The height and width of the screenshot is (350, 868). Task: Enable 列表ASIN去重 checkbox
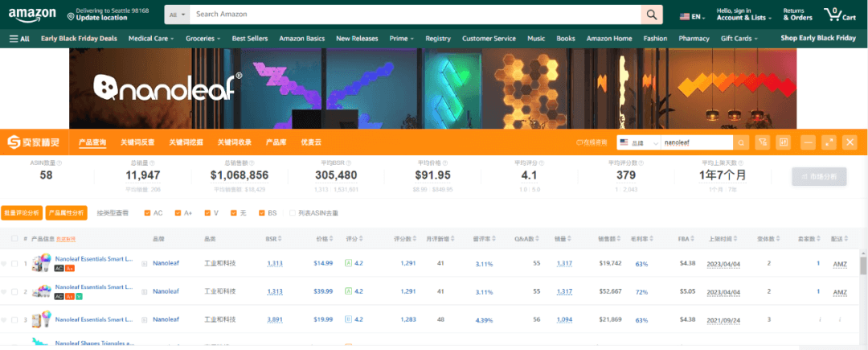293,212
